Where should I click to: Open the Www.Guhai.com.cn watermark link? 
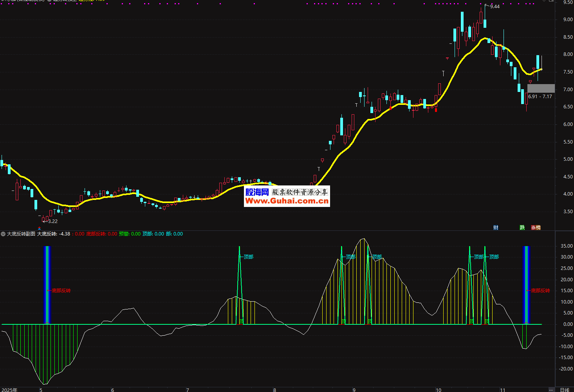pyautogui.click(x=287, y=201)
